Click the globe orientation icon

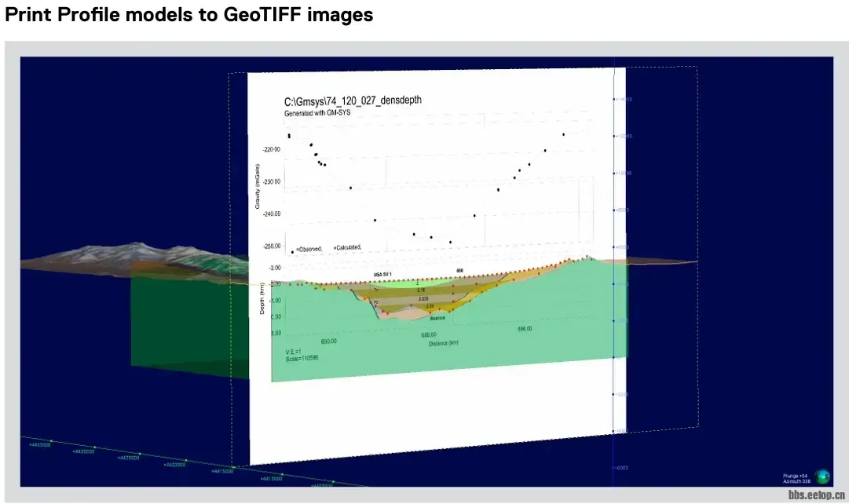(x=822, y=476)
